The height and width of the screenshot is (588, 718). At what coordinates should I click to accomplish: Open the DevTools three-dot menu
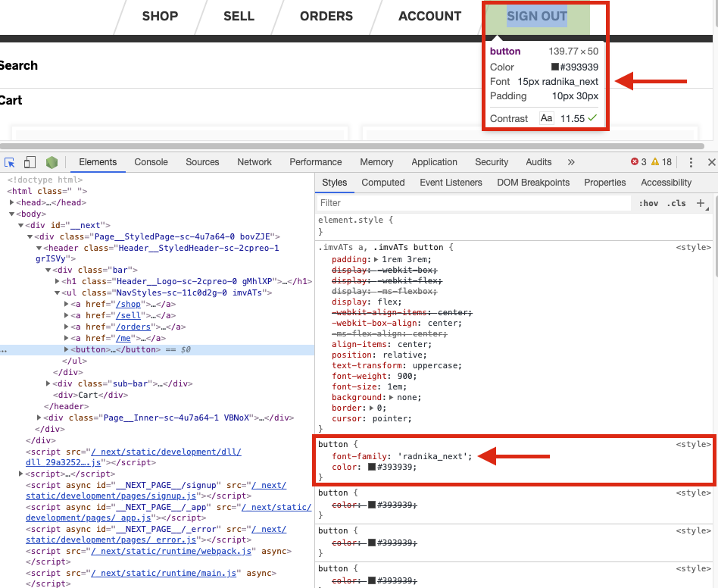(691, 162)
